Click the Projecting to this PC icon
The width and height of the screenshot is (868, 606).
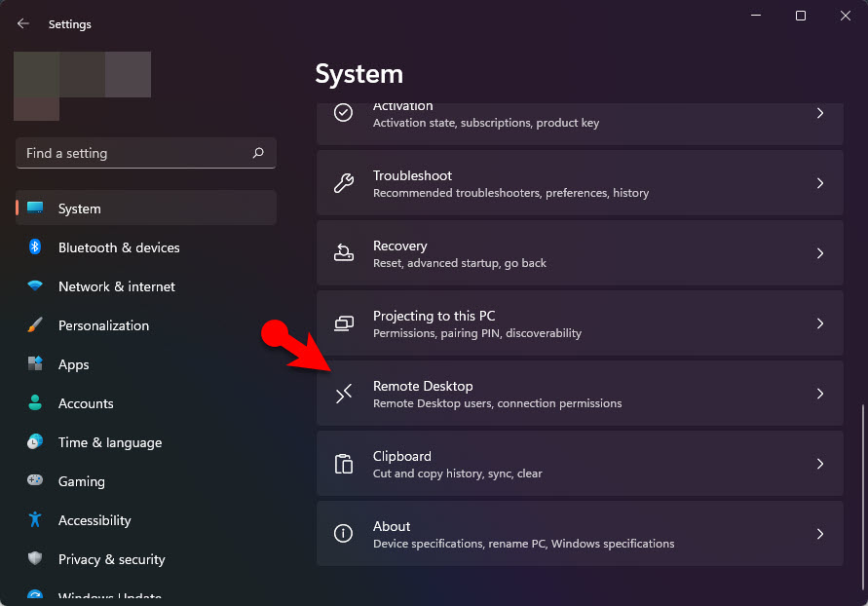coord(343,323)
